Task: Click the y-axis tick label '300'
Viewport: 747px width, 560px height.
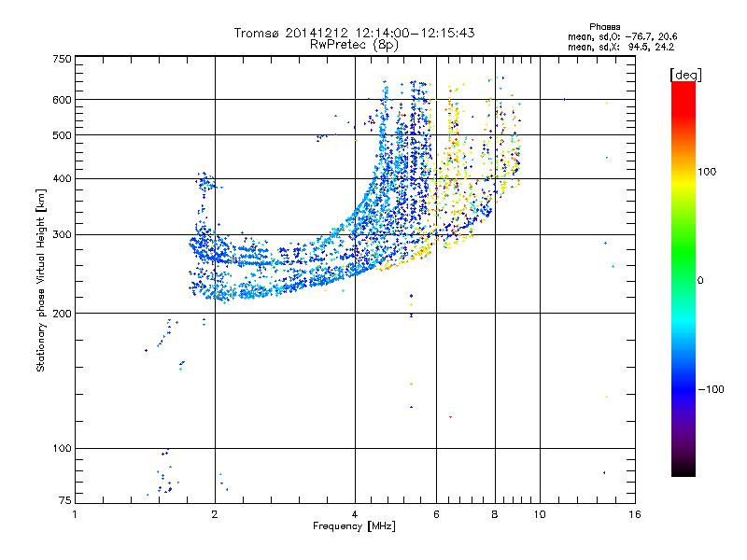Action: (62, 235)
